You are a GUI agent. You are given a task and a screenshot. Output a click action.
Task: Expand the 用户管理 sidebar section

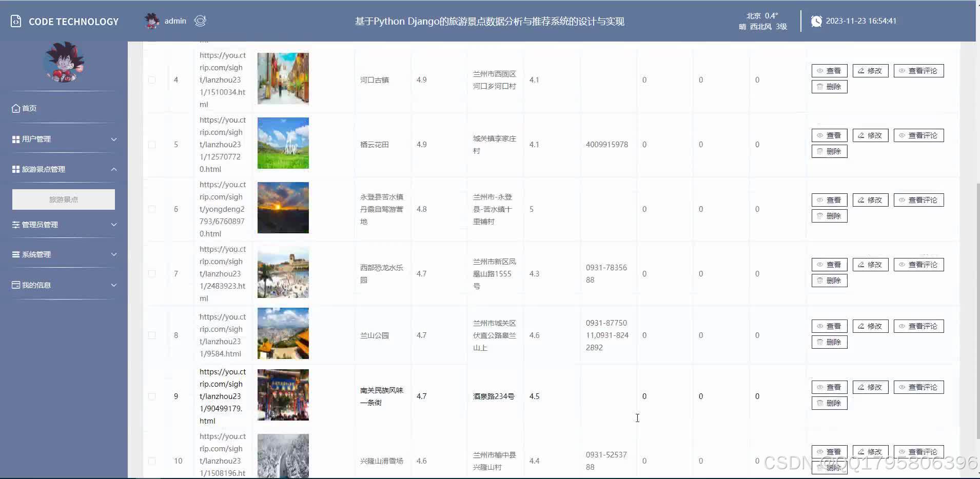63,138
